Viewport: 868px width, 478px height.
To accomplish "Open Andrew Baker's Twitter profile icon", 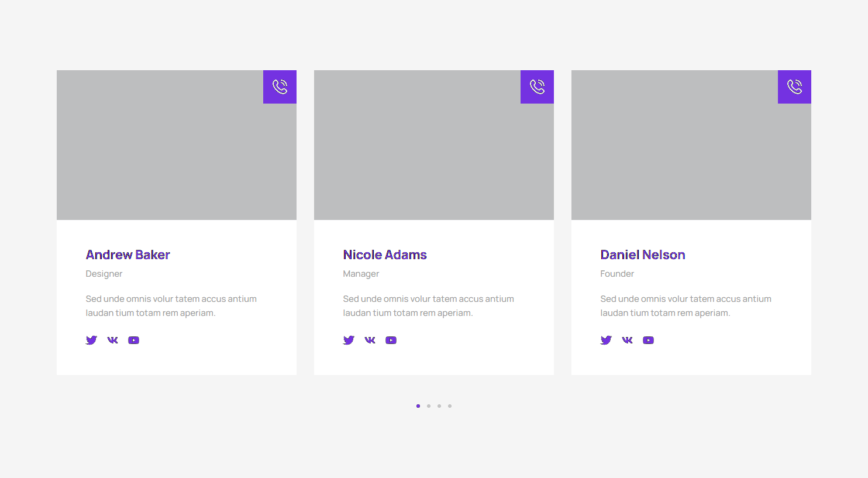I will [x=91, y=340].
